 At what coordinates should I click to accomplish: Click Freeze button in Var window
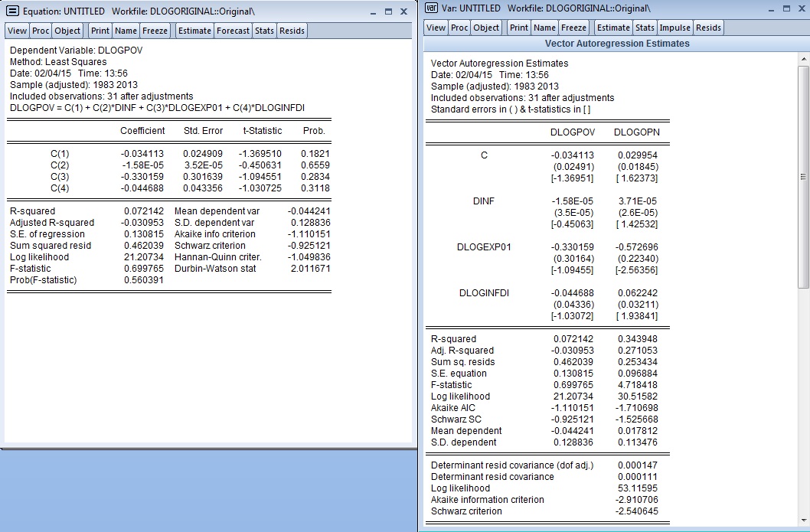[x=574, y=28]
